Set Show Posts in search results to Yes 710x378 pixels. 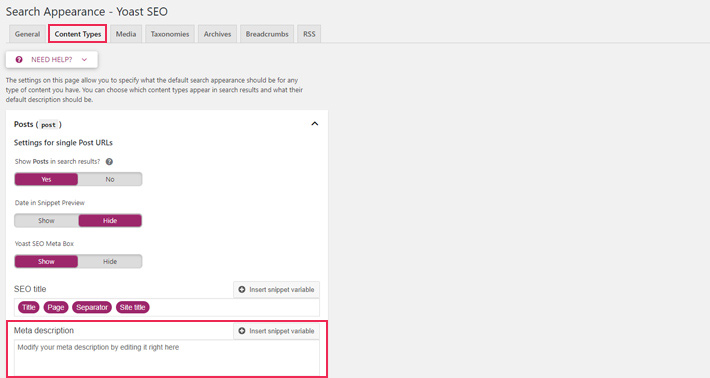point(46,179)
